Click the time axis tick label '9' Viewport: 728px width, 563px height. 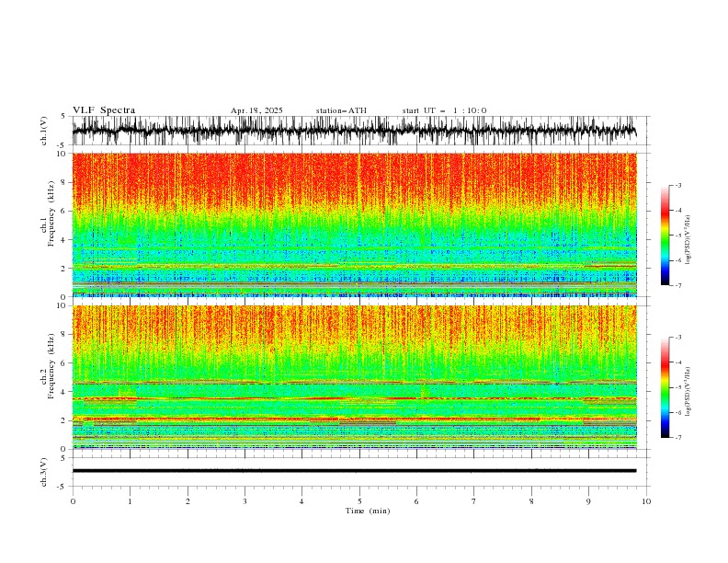[x=588, y=501]
